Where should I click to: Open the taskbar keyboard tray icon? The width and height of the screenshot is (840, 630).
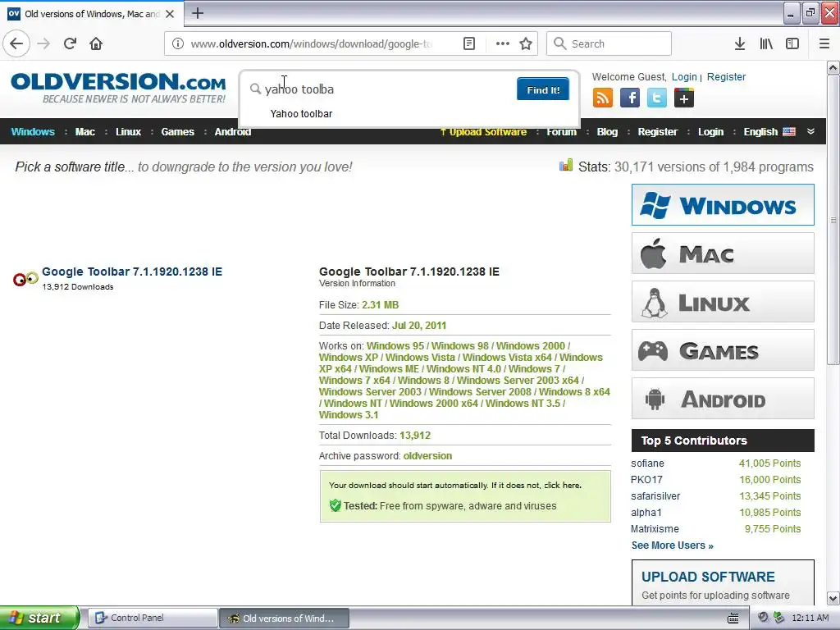click(x=733, y=618)
